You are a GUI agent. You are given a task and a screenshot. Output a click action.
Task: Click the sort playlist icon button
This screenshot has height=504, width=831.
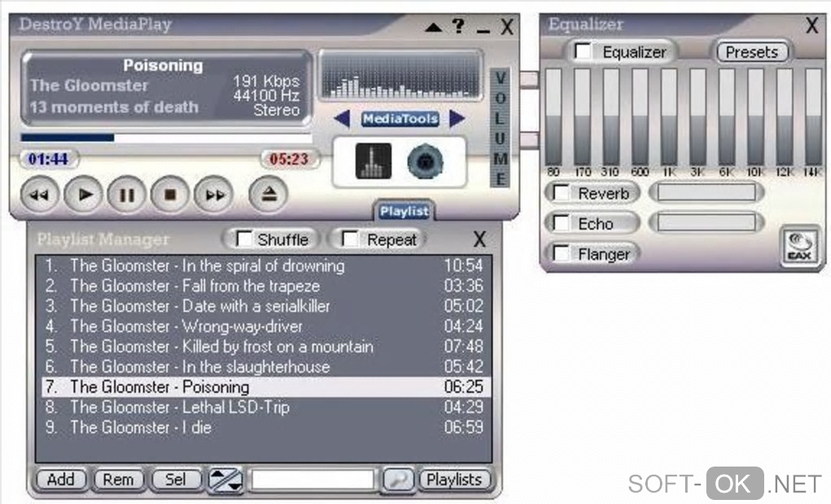pos(226,480)
